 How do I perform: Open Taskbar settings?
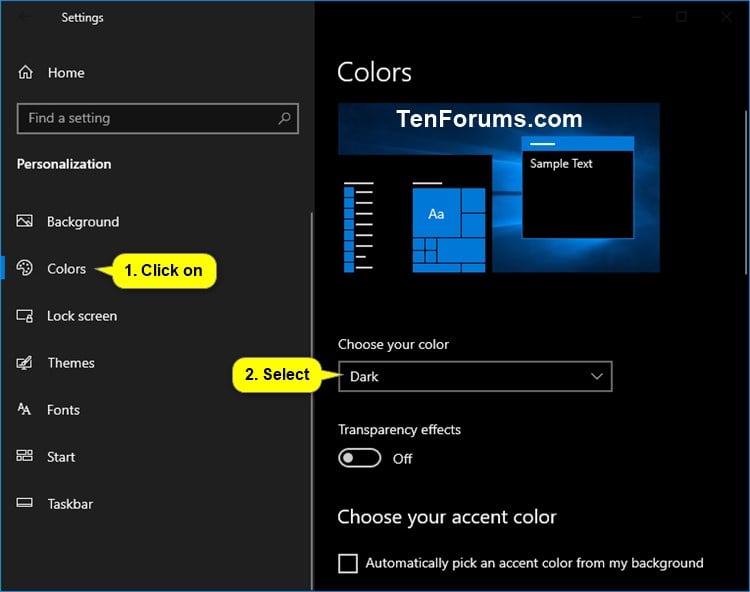point(70,504)
